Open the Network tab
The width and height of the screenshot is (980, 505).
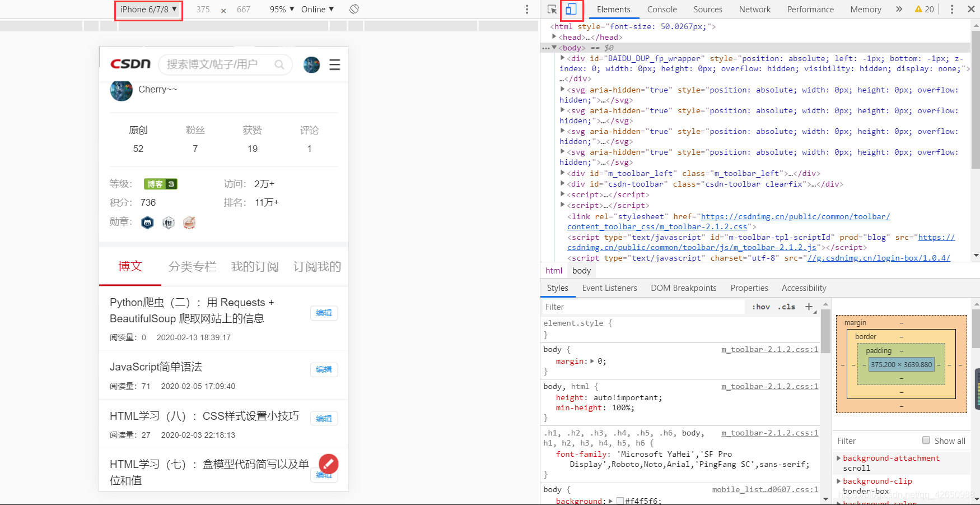pos(754,9)
